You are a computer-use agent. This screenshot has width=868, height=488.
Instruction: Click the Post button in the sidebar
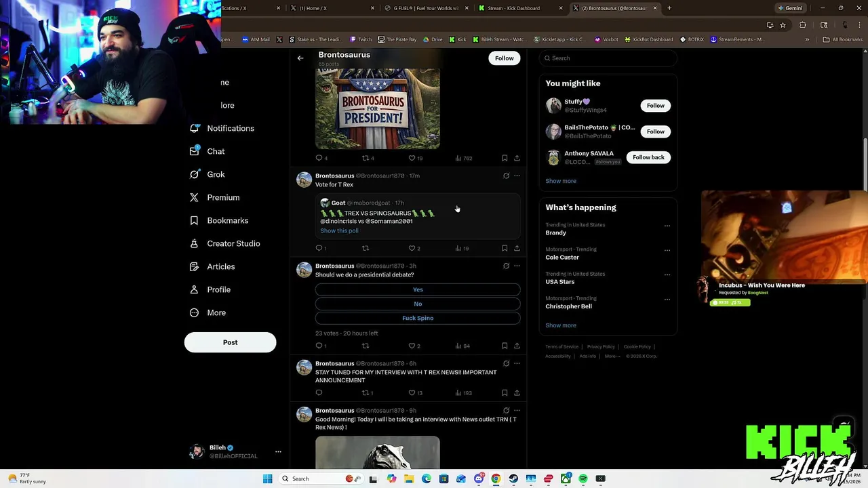230,342
